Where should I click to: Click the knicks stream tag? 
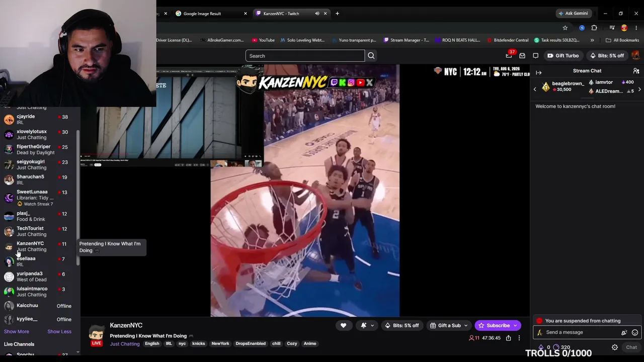[199, 344]
